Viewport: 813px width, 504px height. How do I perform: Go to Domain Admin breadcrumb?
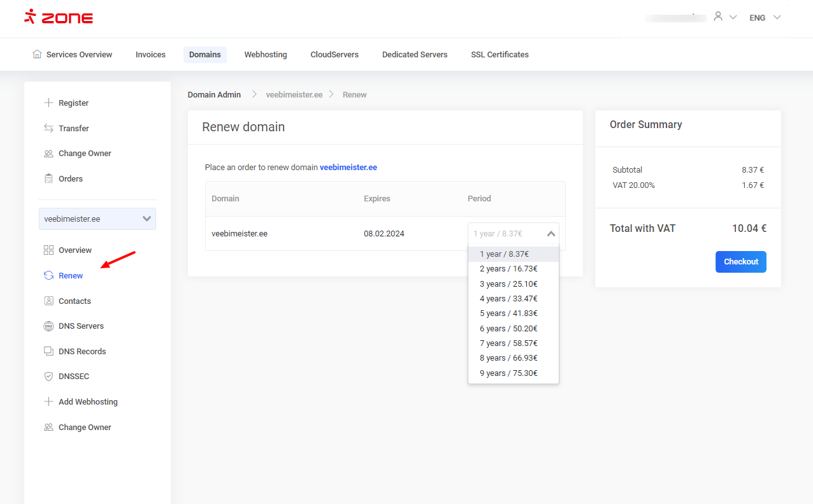(214, 94)
